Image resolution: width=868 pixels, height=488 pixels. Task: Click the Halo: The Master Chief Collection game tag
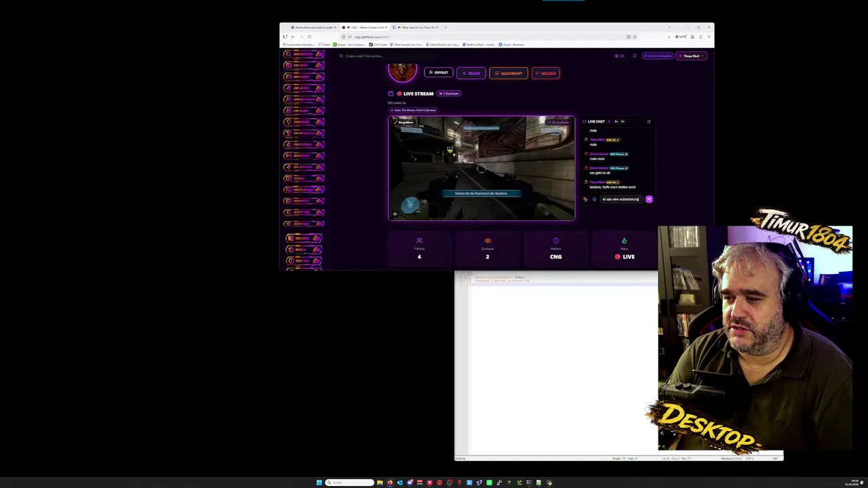(413, 110)
